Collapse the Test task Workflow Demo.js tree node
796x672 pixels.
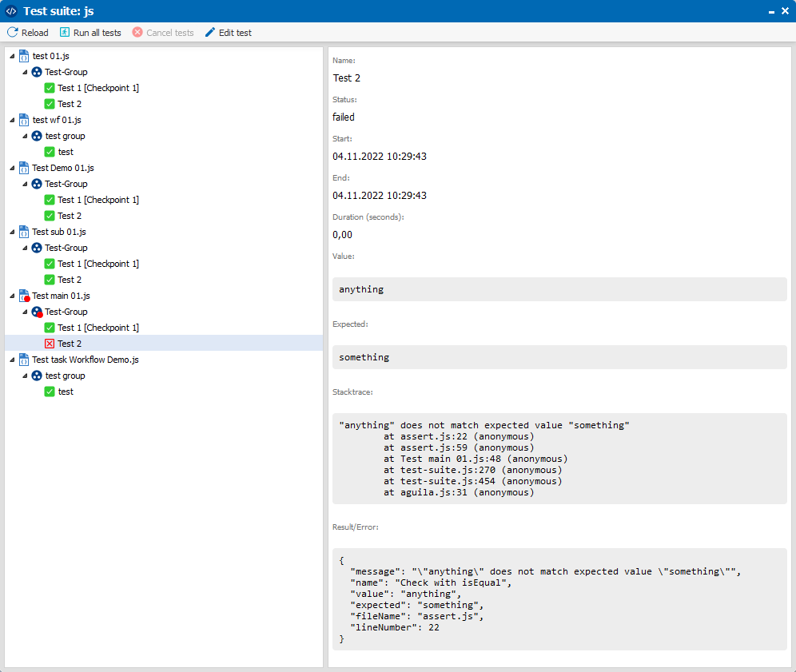(x=12, y=360)
